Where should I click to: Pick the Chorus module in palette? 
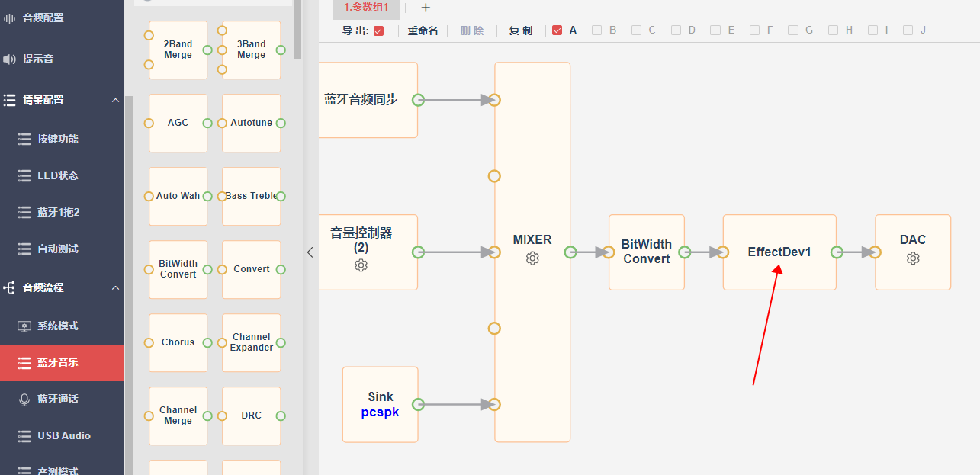pos(178,342)
